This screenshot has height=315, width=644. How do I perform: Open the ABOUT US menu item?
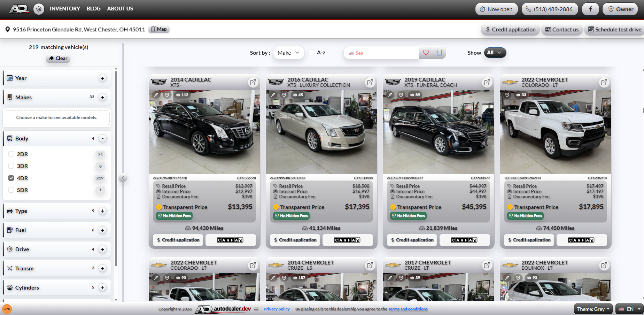(120, 9)
